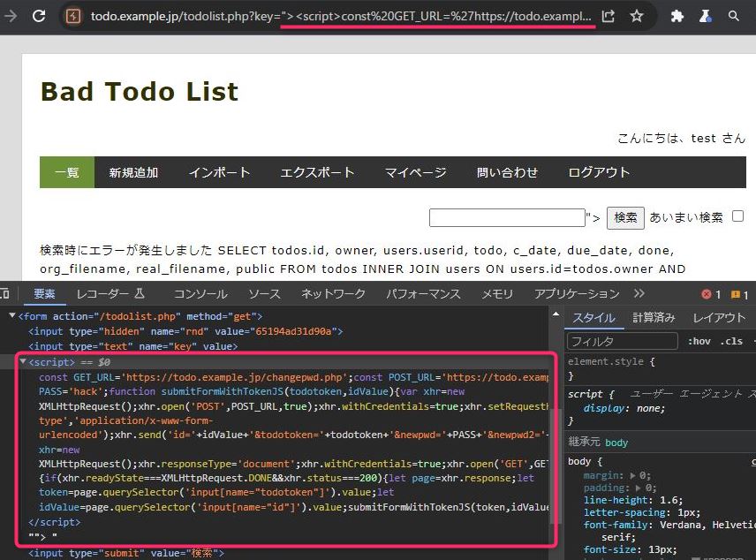Open the extensions puzzle icon
Viewport: 756px width, 560px height.
[x=677, y=16]
